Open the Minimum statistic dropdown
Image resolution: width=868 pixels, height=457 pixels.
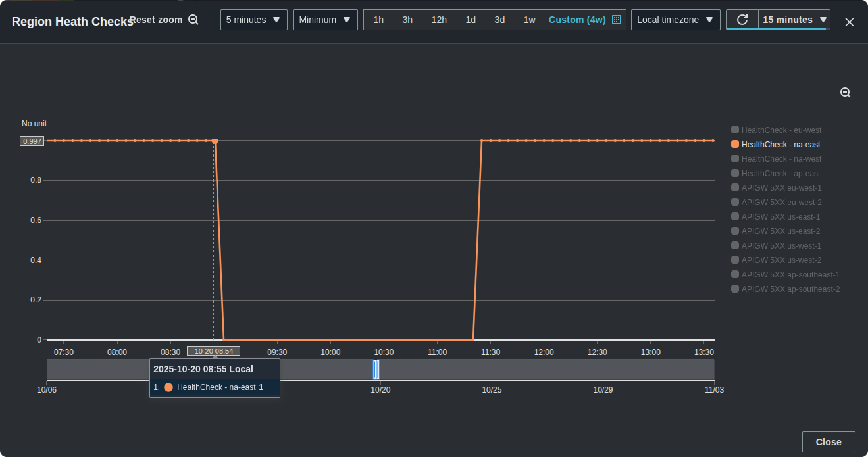(x=325, y=20)
